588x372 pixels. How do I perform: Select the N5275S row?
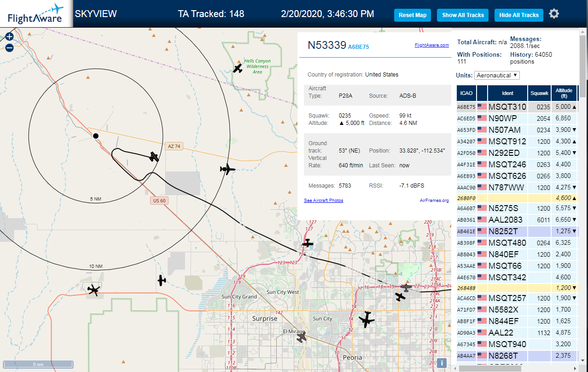517,208
